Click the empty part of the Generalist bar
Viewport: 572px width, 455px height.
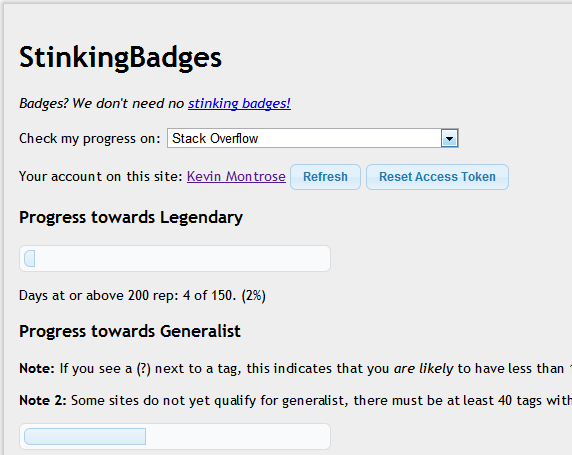[236, 437]
